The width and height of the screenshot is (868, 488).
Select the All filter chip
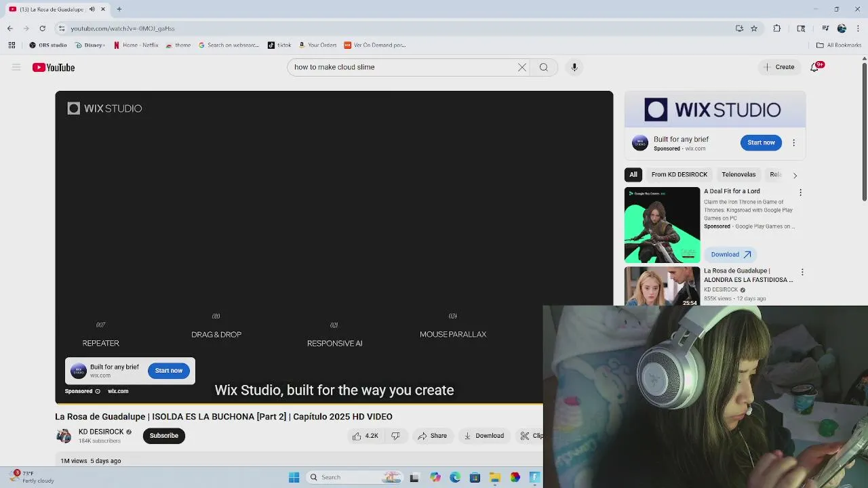pyautogui.click(x=633, y=174)
